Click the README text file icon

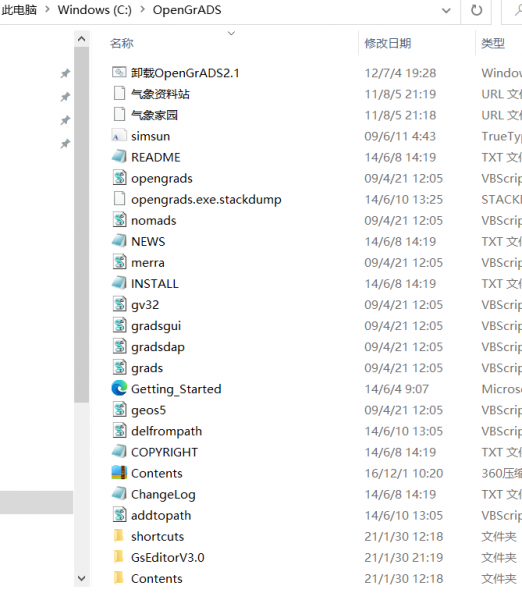[119, 157]
